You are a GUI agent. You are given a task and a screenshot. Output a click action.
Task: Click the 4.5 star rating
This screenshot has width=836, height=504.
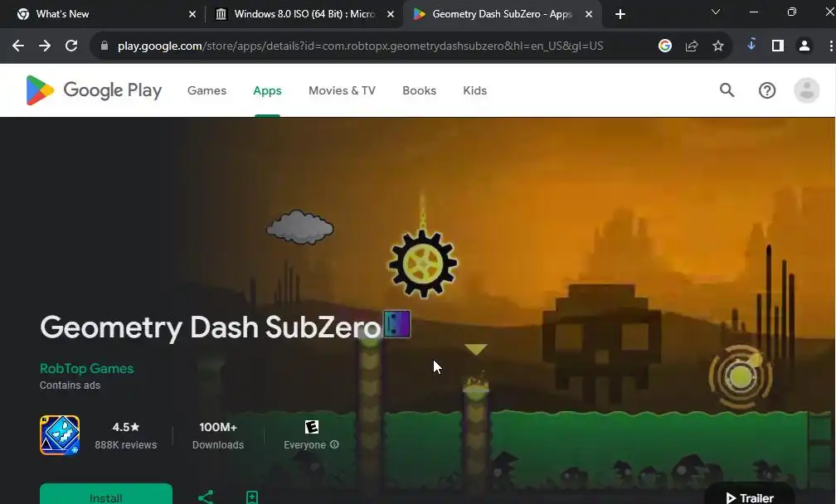point(126,427)
